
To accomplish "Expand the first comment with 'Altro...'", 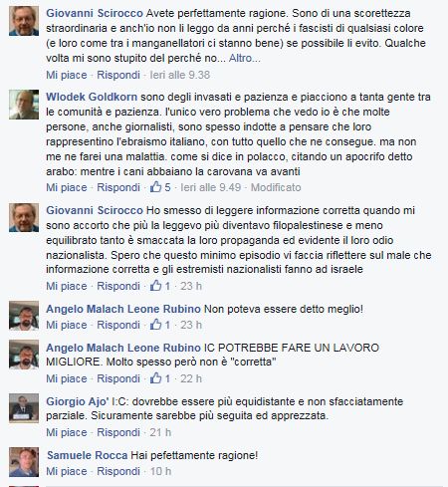I will tap(245, 58).
